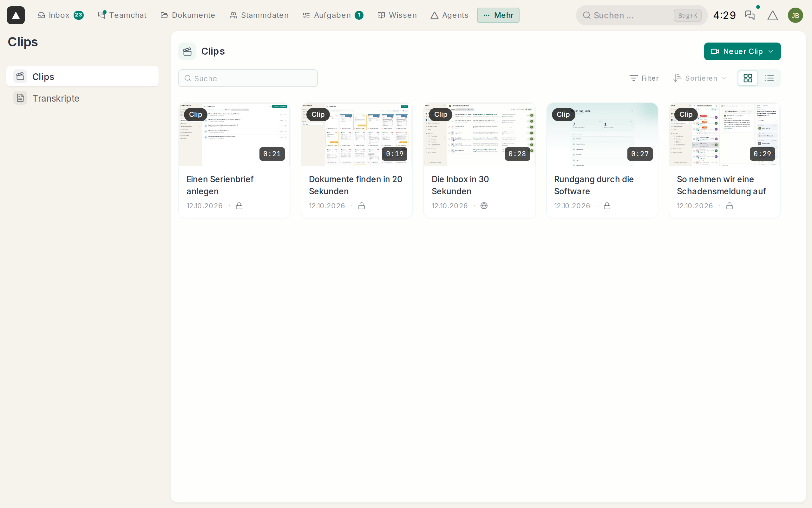The image size is (812, 508).
Task: Click the title Einen Serienbrief anlegen
Action: (x=220, y=185)
